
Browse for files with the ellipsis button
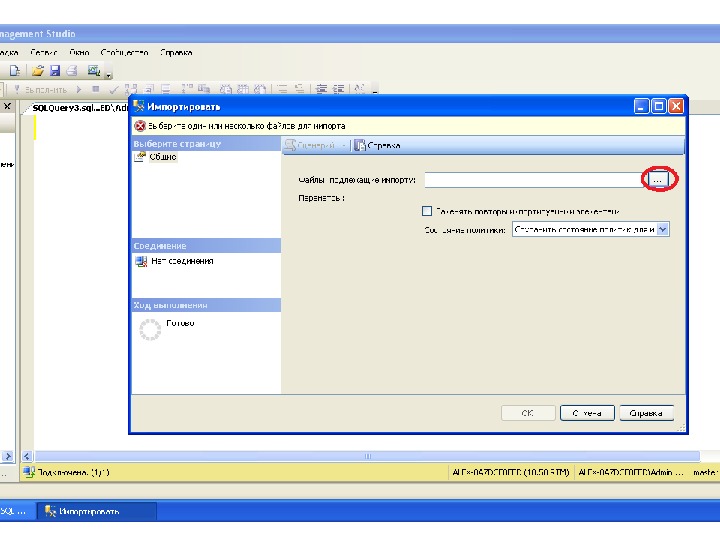pyautogui.click(x=658, y=180)
